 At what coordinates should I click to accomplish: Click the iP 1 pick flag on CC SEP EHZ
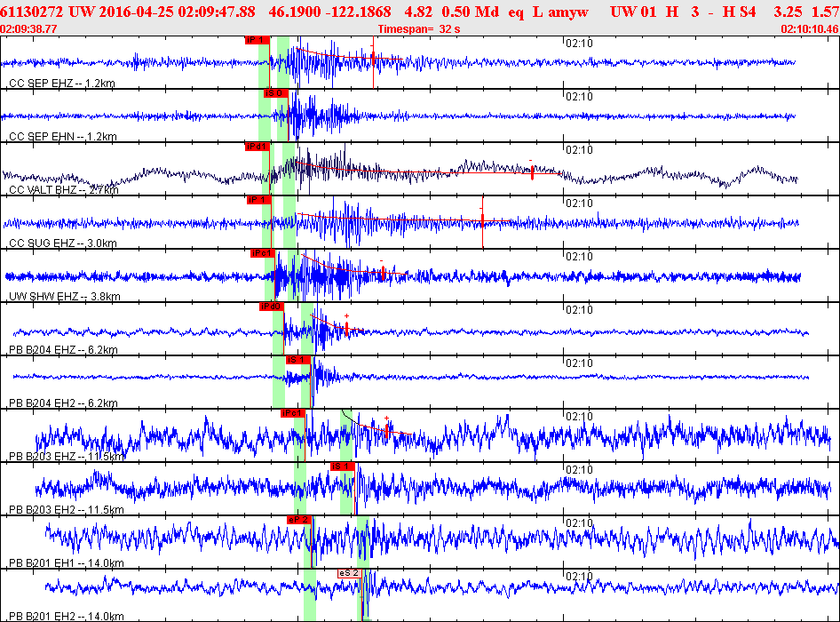click(257, 40)
